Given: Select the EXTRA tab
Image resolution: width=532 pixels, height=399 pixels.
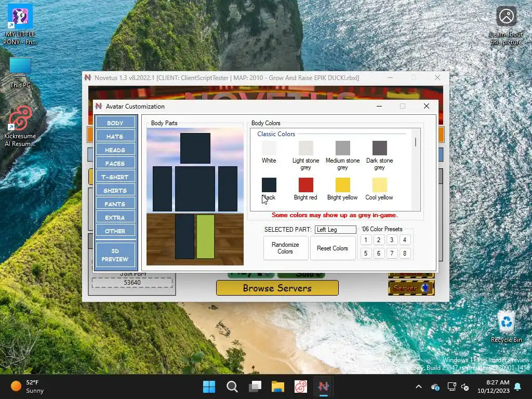Looking at the screenshot, I should pos(115,218).
